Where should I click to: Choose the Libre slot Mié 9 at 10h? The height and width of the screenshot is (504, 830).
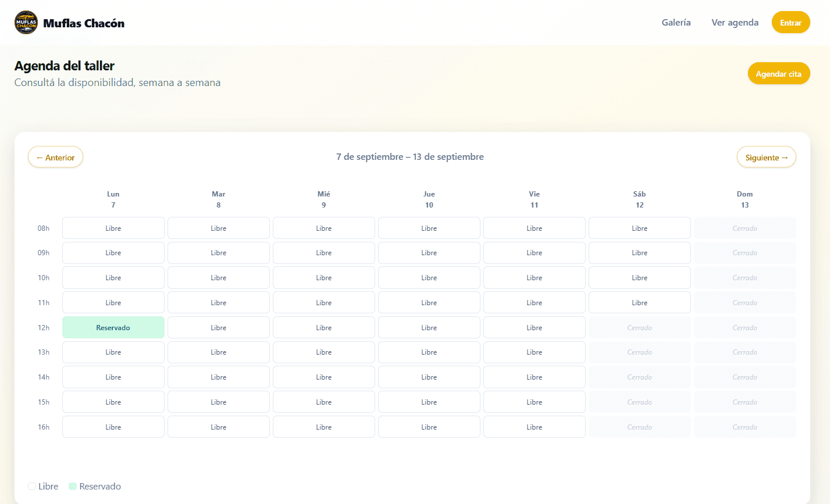click(x=324, y=278)
